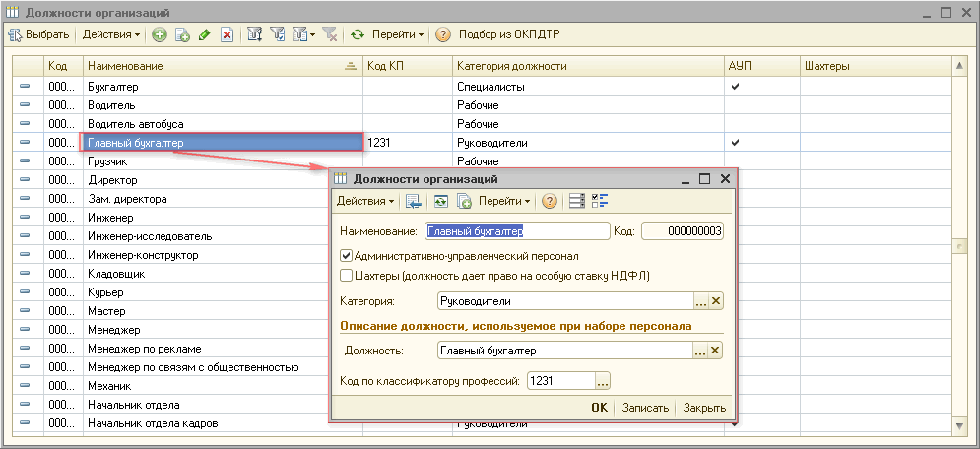Screen dimensions: 980x449
Task: Click the copy item icon with plus
Action: tap(182, 35)
